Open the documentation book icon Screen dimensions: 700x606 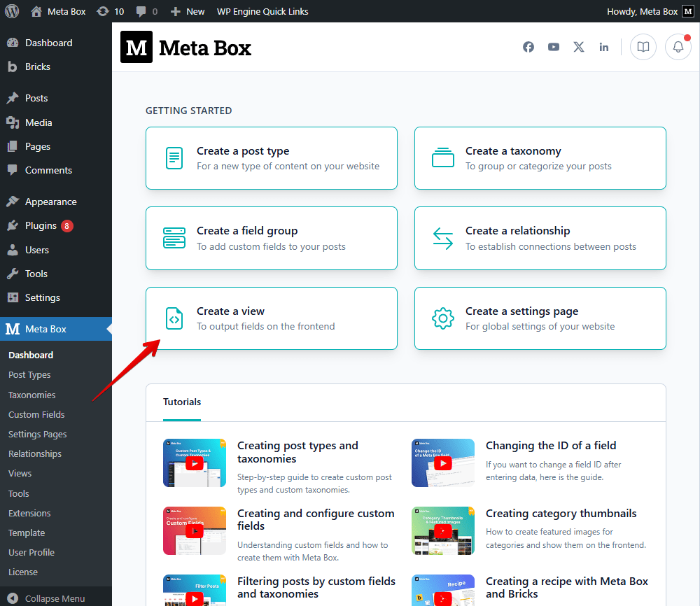(643, 47)
